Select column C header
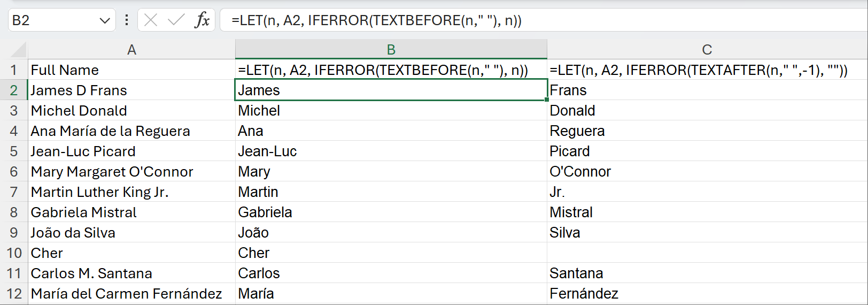This screenshot has width=868, height=305. point(707,50)
